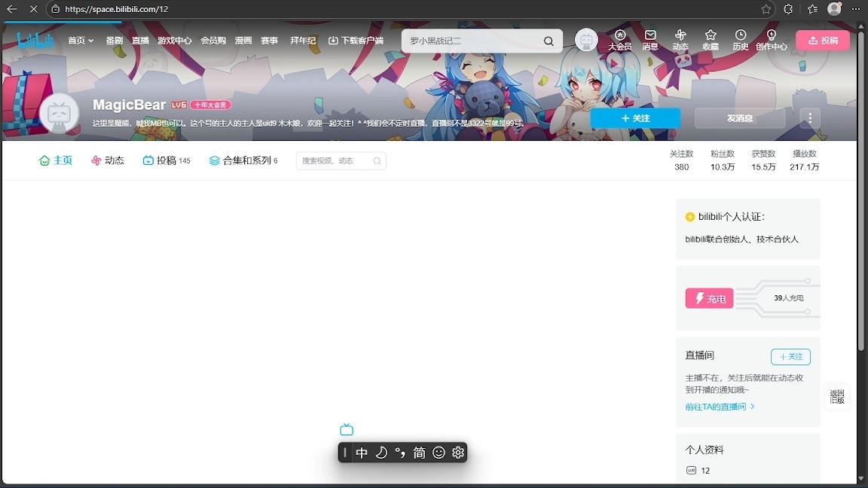Follow live room with 关注 button
868x488 pixels.
[790, 357]
